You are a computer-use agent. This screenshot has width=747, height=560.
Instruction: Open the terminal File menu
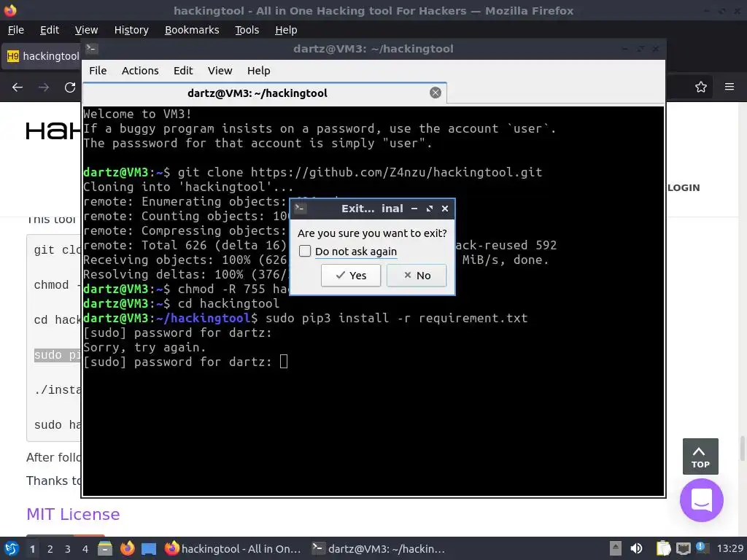pyautogui.click(x=98, y=71)
